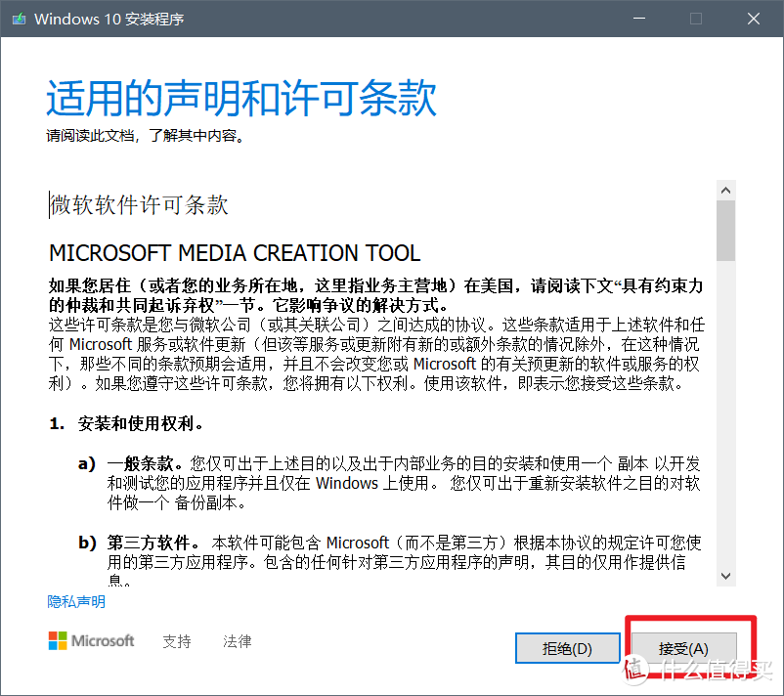Open the 法律 legal link
The image size is (784, 696).
[x=237, y=641]
